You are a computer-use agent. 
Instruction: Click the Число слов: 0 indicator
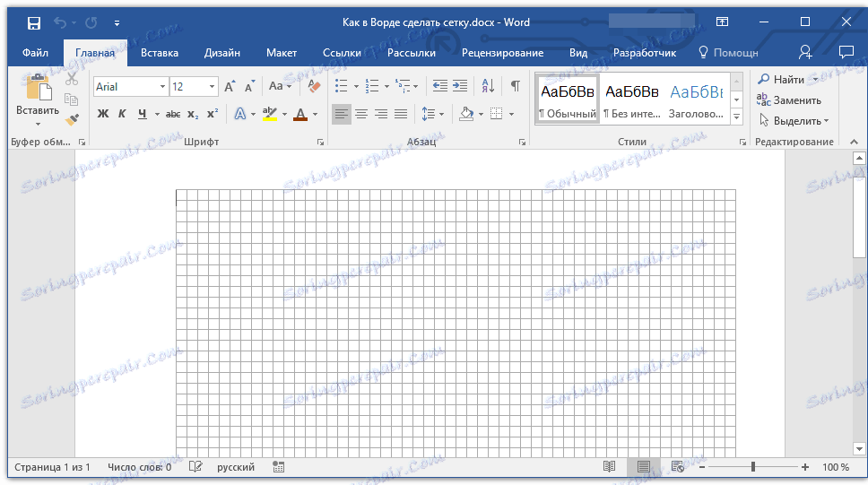tap(140, 467)
